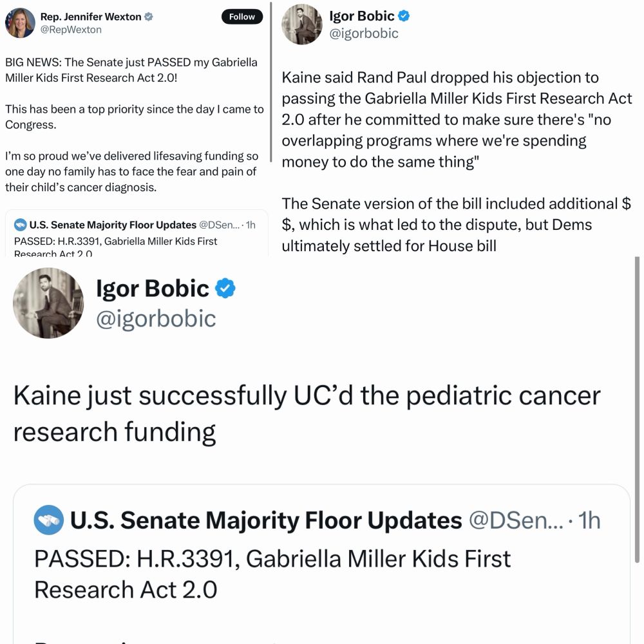Click verified badge beside Rep. Jennifer Wexton
This screenshot has width=644, height=644.
click(x=149, y=17)
